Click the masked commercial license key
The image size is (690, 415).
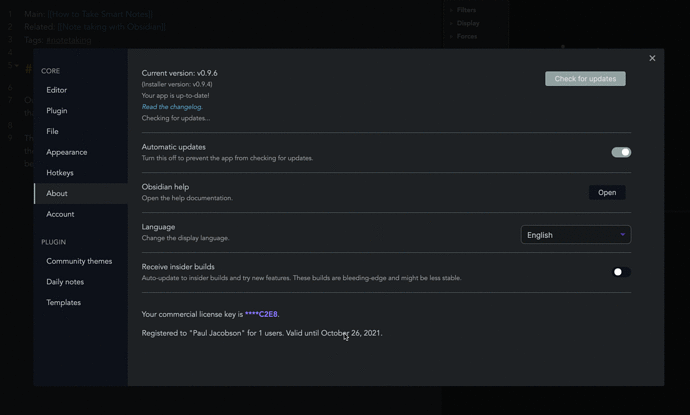point(261,314)
